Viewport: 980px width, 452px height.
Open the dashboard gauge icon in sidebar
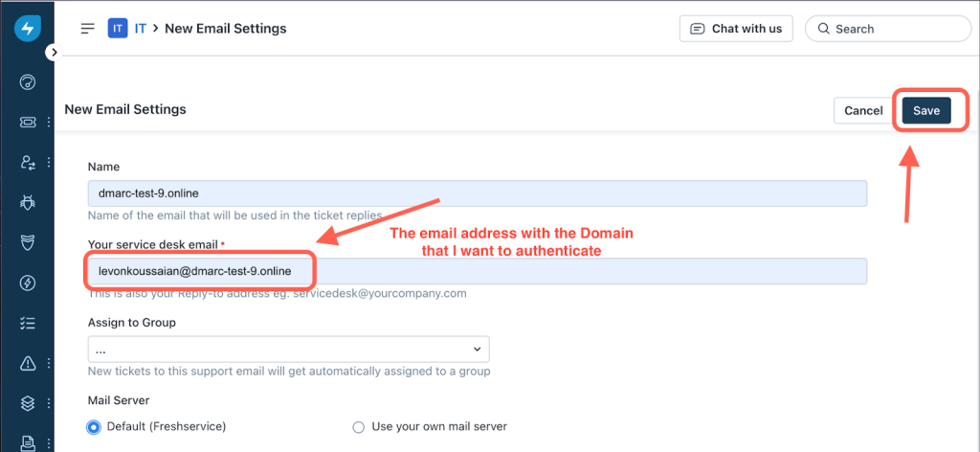(28, 81)
